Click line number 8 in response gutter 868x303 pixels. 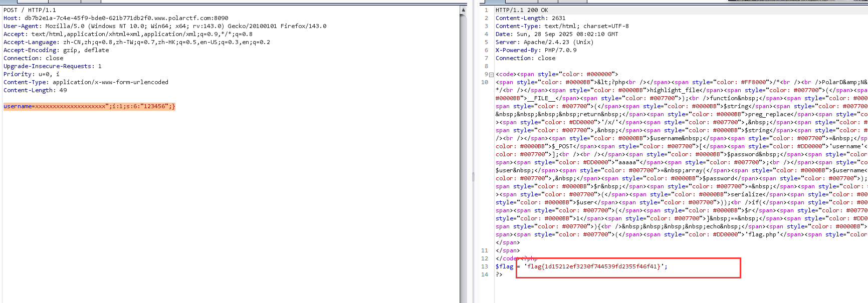(x=486, y=66)
